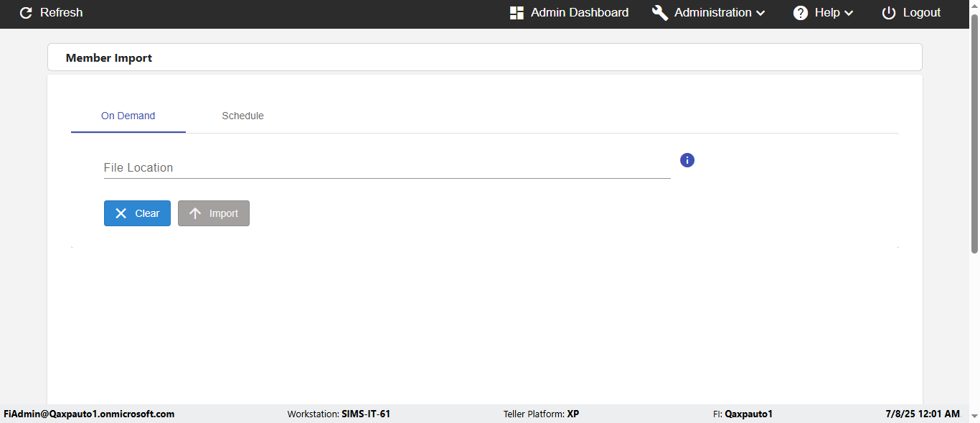980x423 pixels.
Task: Focus the File Location input field
Action: pos(387,167)
